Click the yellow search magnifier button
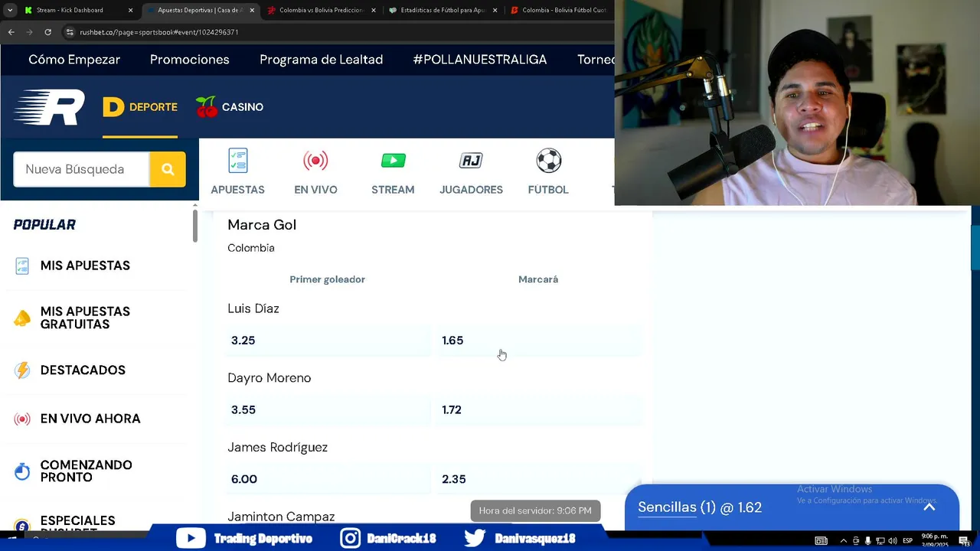 pyautogui.click(x=168, y=169)
